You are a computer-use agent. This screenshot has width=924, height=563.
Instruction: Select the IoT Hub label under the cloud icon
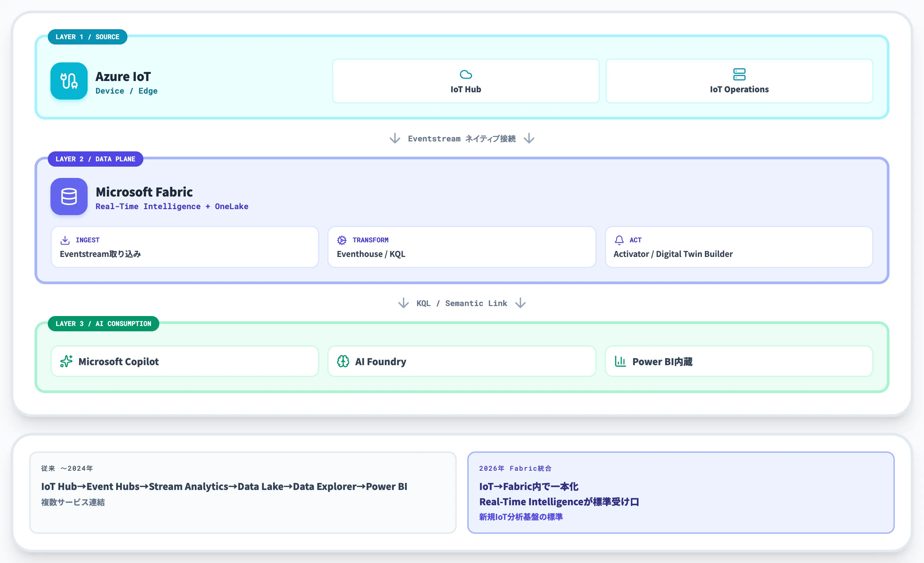466,89
